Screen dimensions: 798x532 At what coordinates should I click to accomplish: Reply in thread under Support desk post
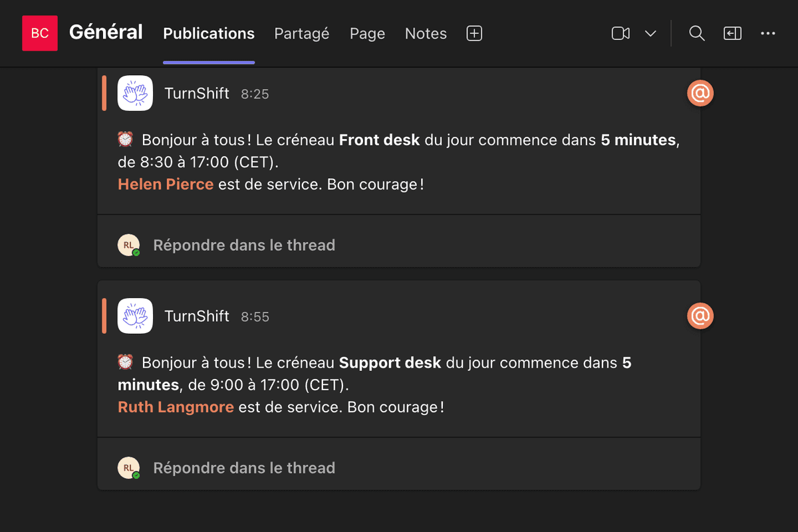click(x=243, y=468)
